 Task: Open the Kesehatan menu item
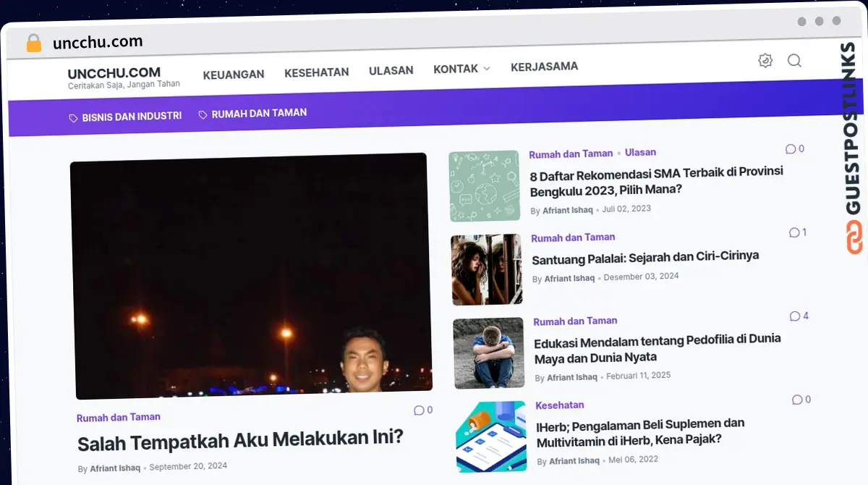click(x=317, y=72)
